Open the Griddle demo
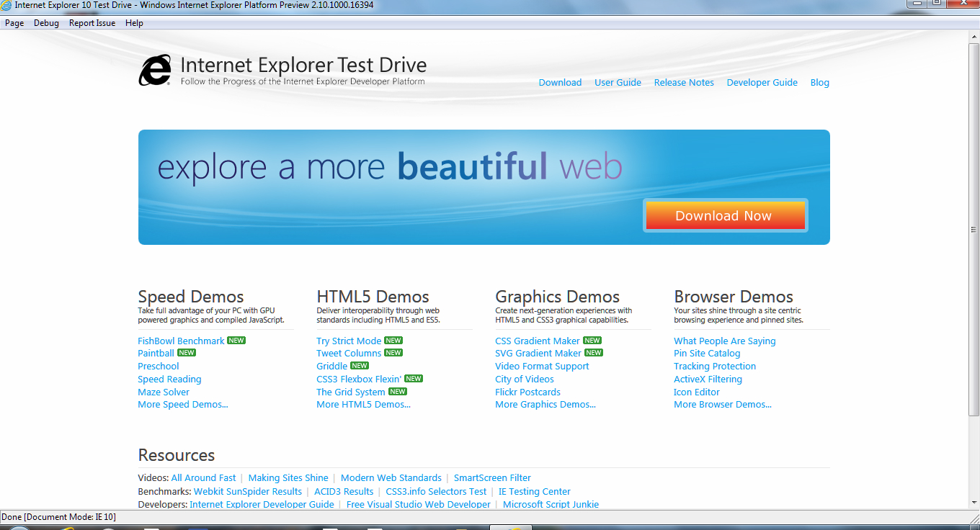 (332, 367)
